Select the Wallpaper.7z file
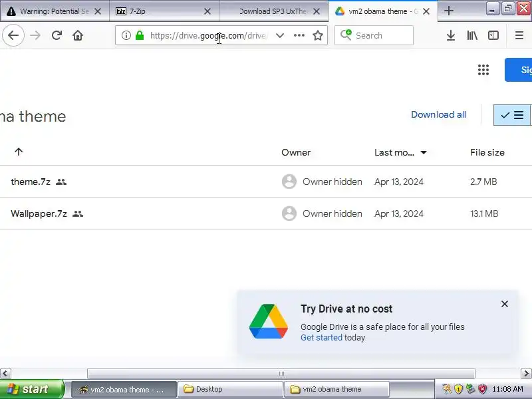 pyautogui.click(x=39, y=213)
